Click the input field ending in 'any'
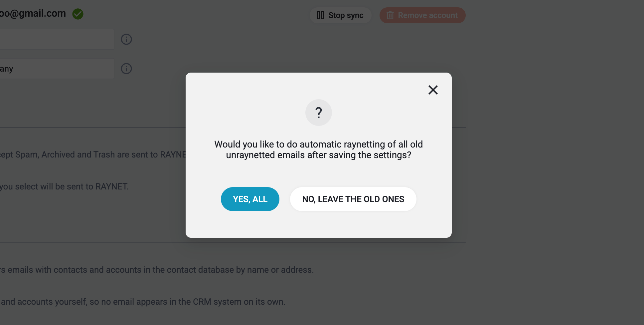644x325 pixels. pyautogui.click(x=57, y=69)
